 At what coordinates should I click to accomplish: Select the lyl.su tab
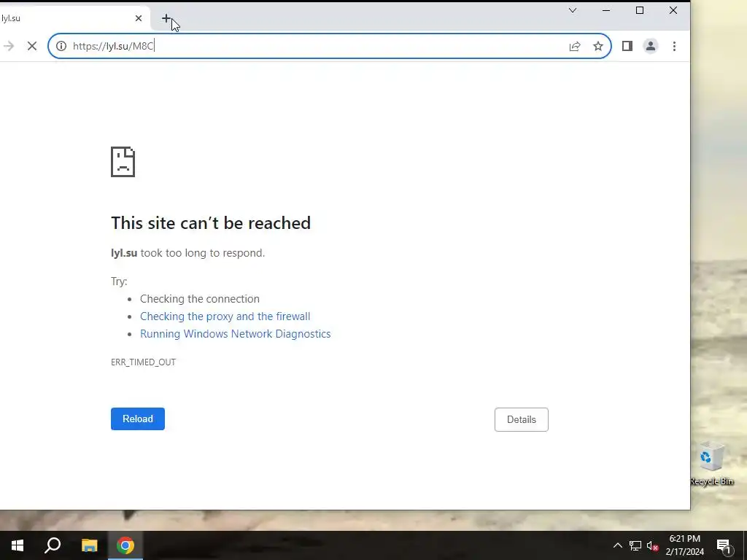[71, 18]
